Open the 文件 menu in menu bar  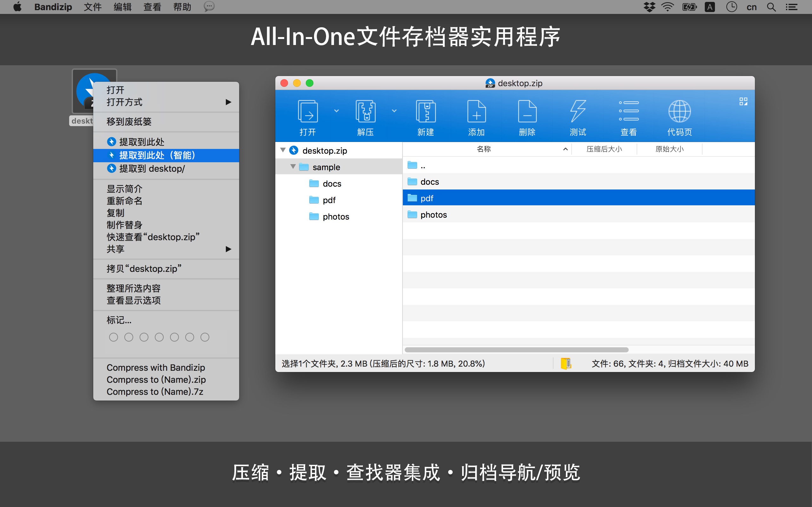tap(93, 7)
